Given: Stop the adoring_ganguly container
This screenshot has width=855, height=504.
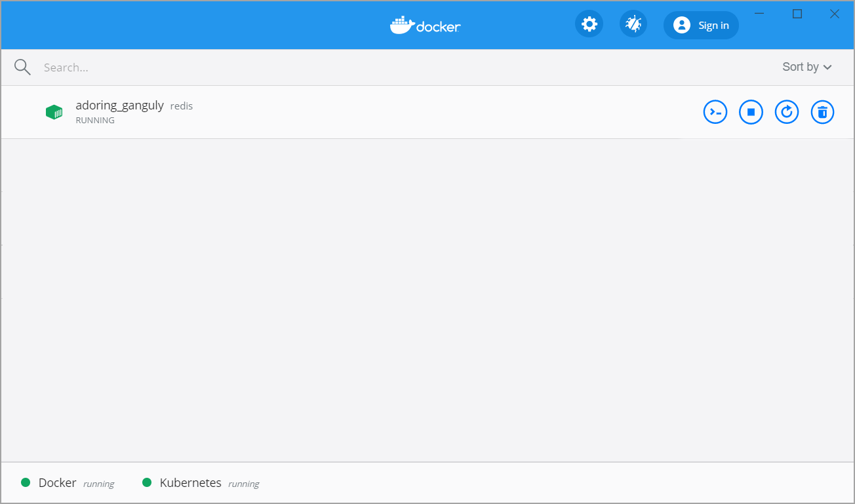Looking at the screenshot, I should coord(751,112).
